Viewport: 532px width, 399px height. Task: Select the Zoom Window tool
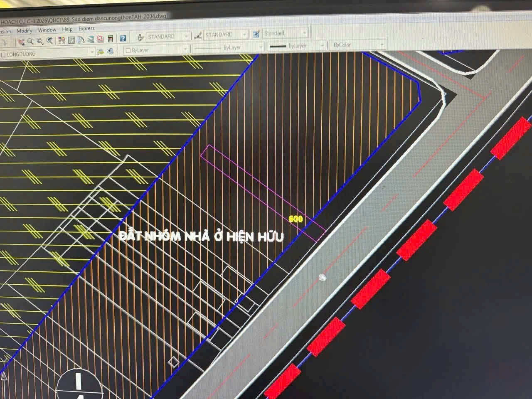pos(40,41)
